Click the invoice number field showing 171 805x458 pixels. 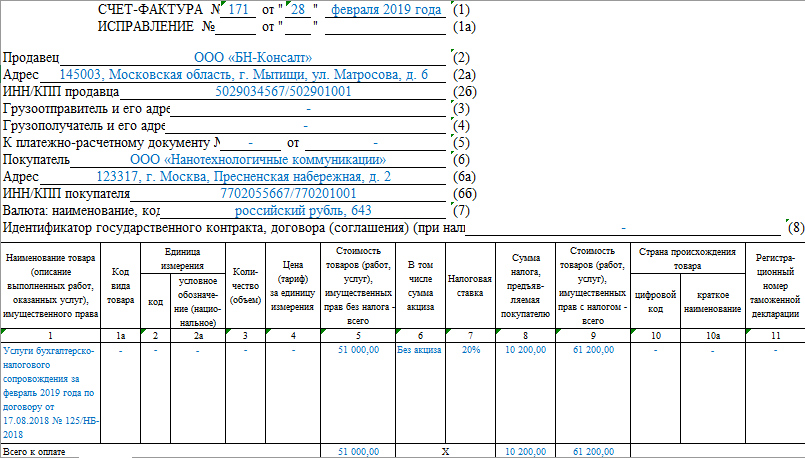click(x=238, y=10)
